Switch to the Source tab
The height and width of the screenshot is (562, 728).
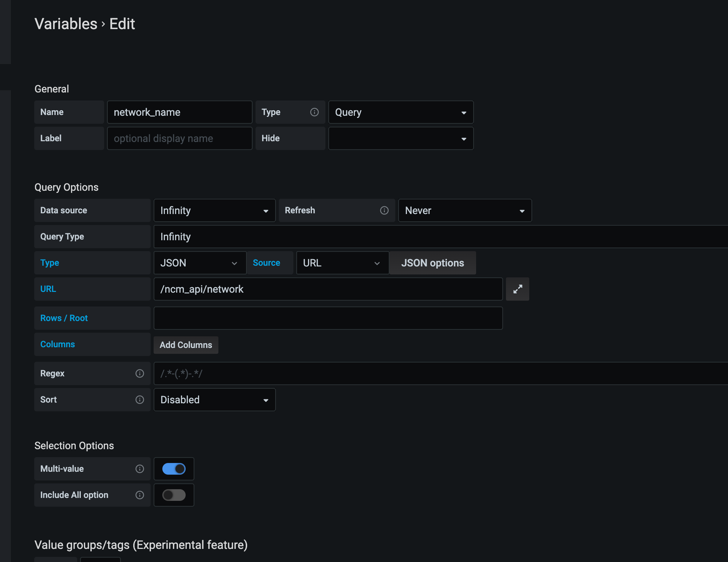point(269,263)
